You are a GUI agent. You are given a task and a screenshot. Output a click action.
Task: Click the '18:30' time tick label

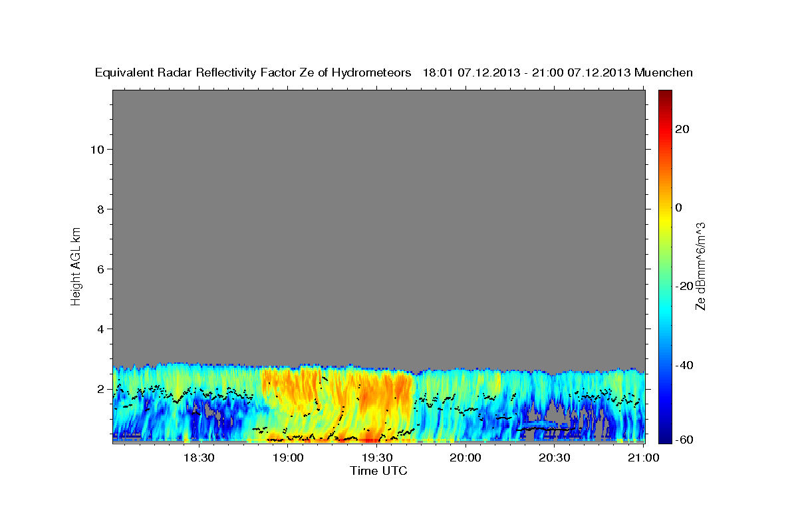[198, 458]
